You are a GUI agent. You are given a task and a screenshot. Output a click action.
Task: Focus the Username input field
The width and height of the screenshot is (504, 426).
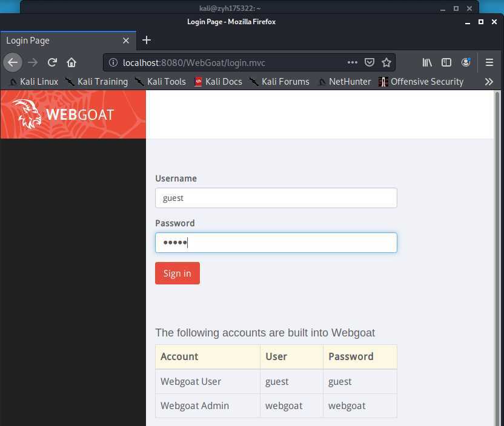276,198
